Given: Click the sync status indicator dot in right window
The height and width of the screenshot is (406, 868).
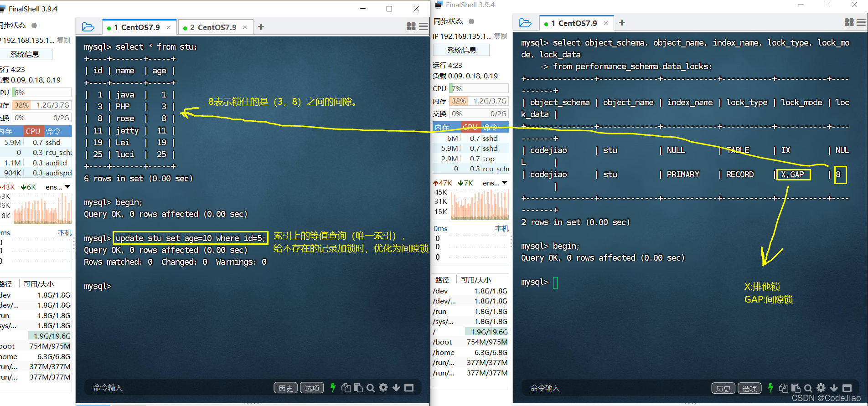Looking at the screenshot, I should (x=471, y=21).
